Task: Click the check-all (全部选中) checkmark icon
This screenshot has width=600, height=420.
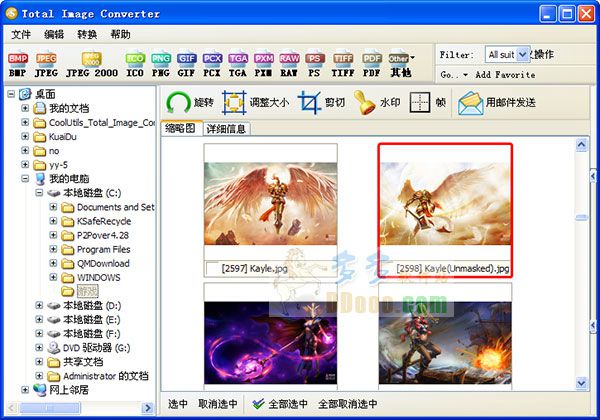Action: 259,404
